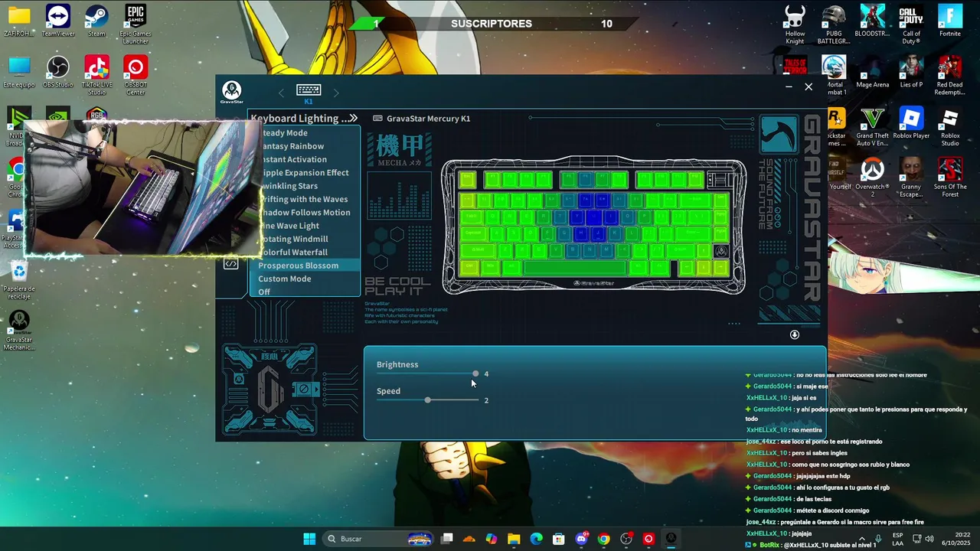Expand the Keyboard Lighting panel chevrons

click(353, 118)
